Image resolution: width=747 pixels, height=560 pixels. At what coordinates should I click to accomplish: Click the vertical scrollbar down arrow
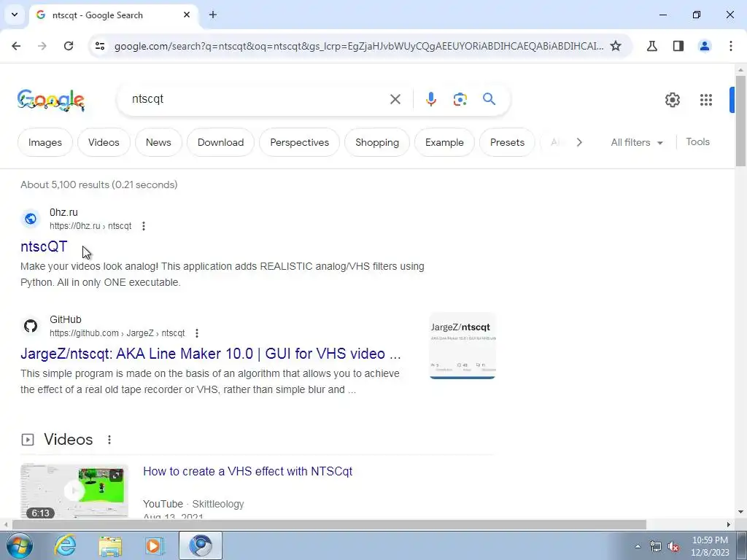click(x=740, y=513)
